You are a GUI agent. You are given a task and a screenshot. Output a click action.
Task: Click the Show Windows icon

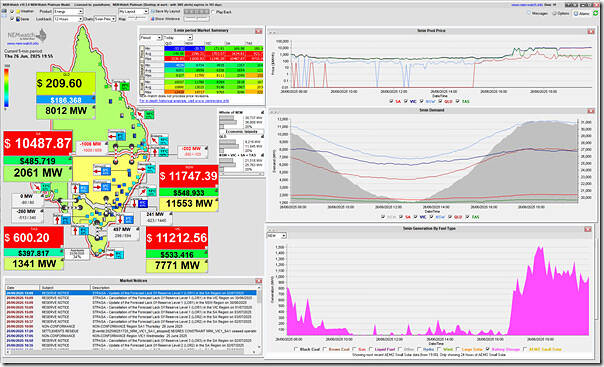pyautogui.click(x=153, y=19)
